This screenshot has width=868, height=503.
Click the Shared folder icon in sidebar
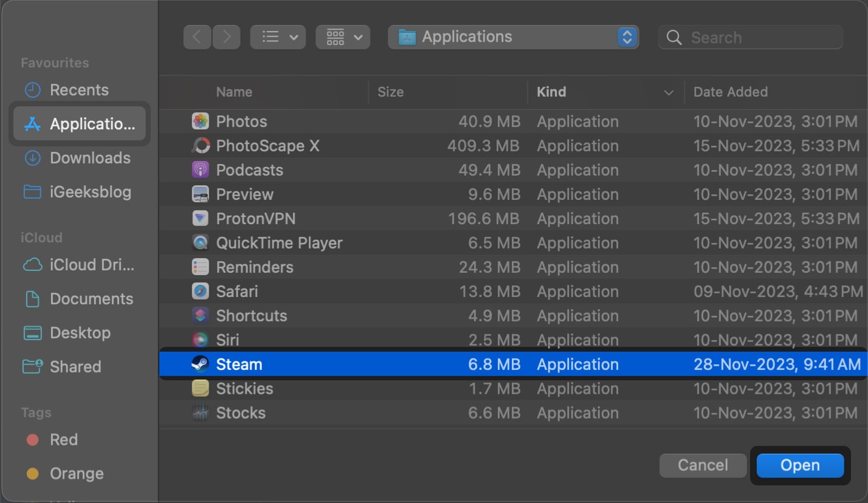pyautogui.click(x=32, y=367)
